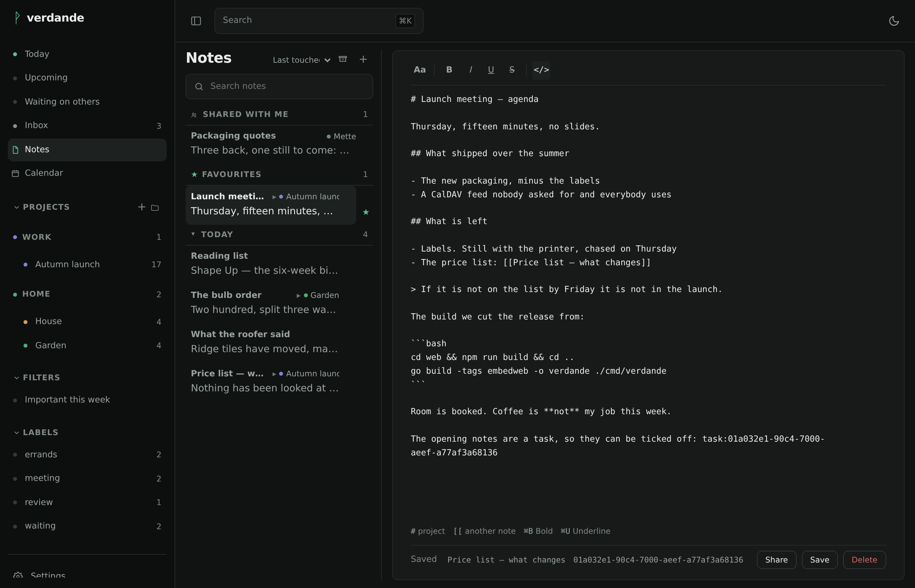Unfavourite the Launch meeting note star
The image size is (915, 588).
(x=366, y=212)
